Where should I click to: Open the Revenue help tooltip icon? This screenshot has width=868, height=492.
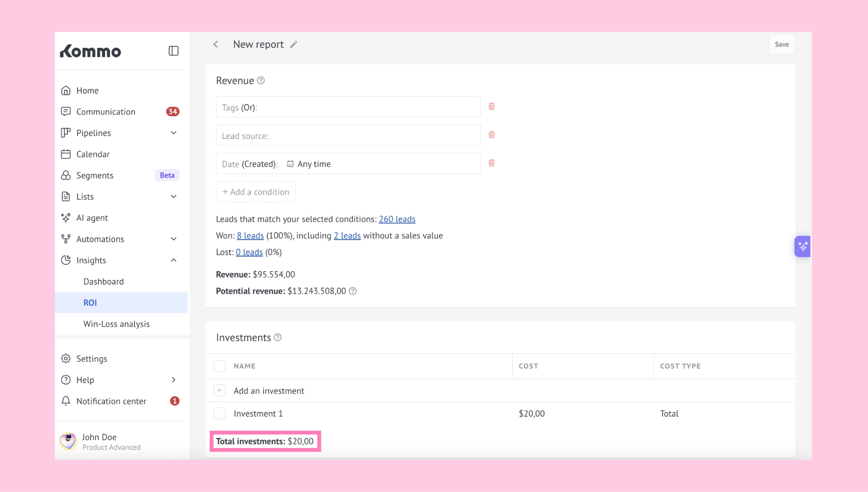261,81
